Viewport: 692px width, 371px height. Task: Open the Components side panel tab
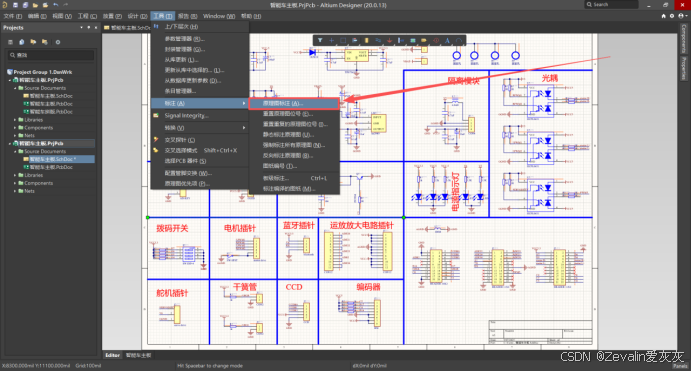click(684, 38)
